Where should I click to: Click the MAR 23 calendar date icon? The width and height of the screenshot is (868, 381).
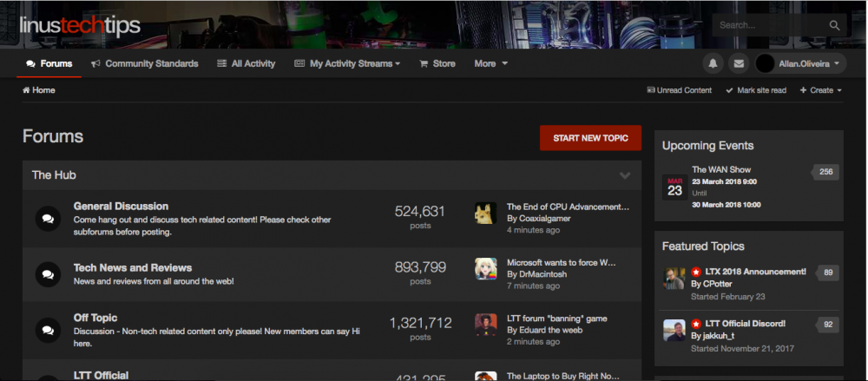pos(674,187)
